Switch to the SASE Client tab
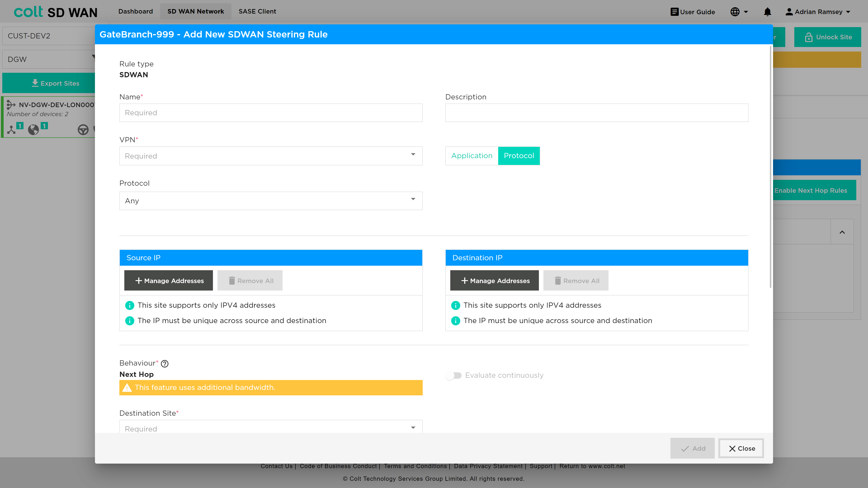This screenshot has height=488, width=868. pos(257,12)
